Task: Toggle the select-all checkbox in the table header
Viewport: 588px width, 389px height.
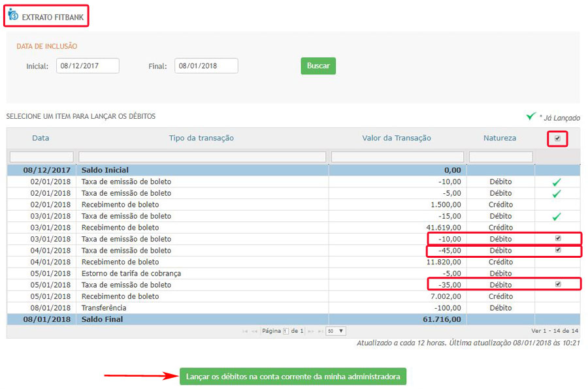Action: (557, 138)
